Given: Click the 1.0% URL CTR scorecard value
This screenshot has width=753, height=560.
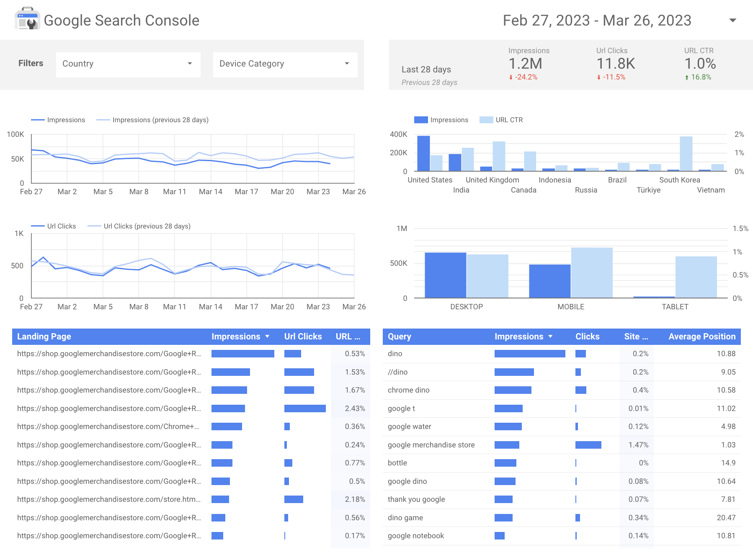Looking at the screenshot, I should [x=700, y=64].
